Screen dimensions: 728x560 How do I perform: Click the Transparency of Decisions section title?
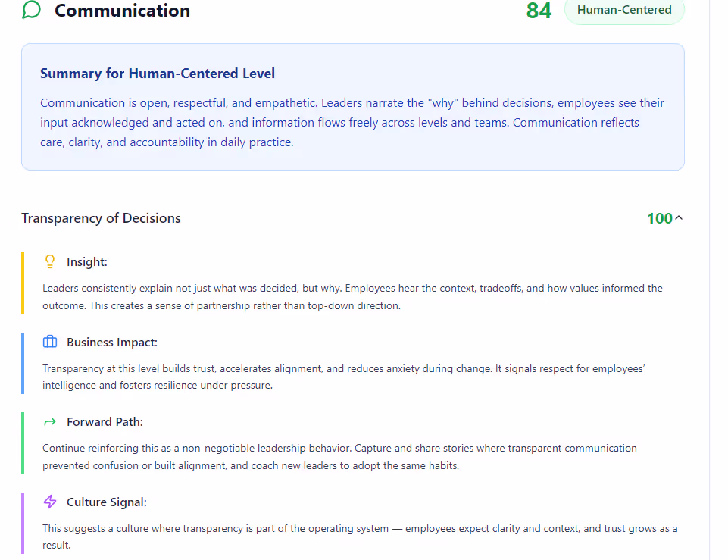pos(101,218)
